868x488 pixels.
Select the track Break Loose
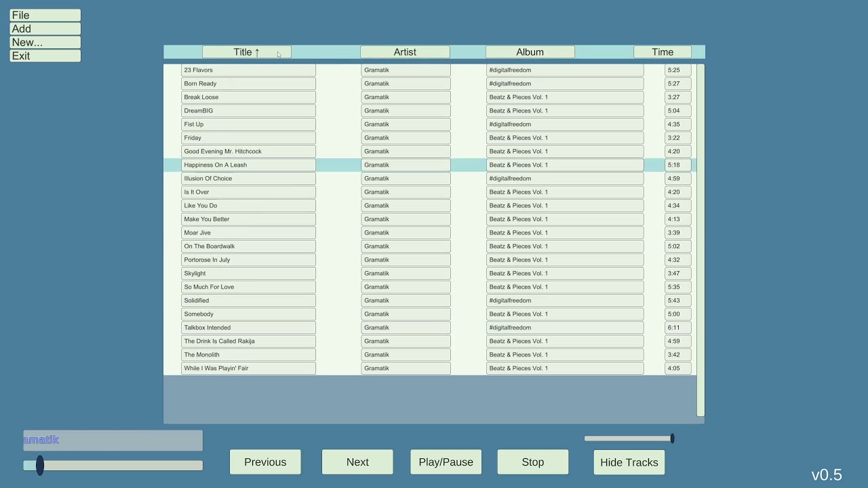(x=248, y=97)
